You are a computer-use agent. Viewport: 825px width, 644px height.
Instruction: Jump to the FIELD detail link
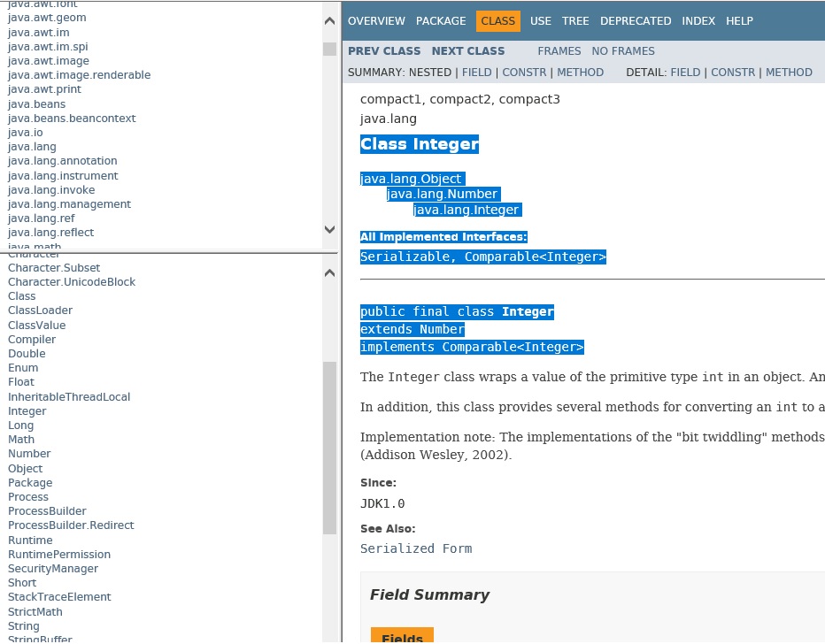685,72
